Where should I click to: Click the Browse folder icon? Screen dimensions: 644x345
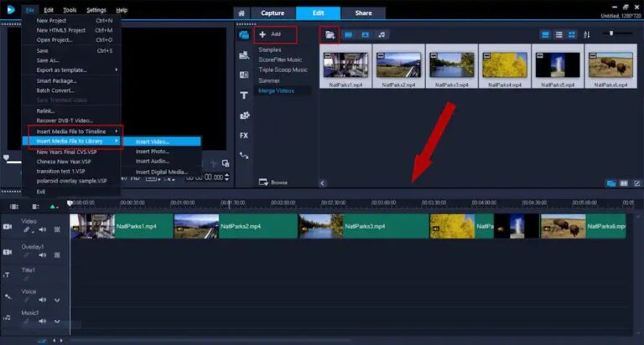263,182
